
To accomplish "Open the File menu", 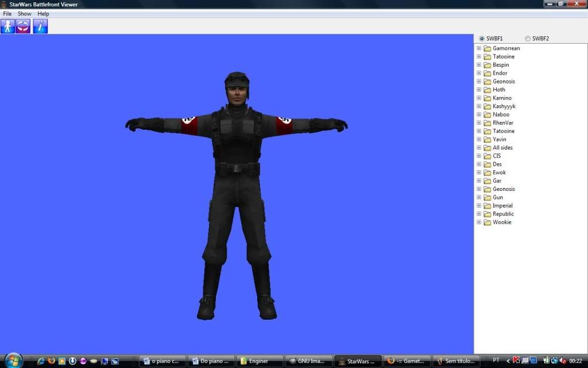I will pyautogui.click(x=7, y=14).
